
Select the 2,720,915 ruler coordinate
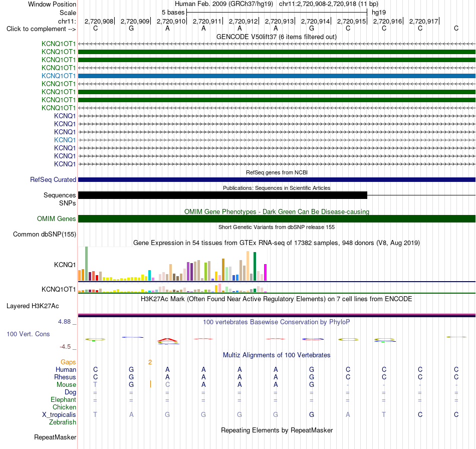click(x=351, y=21)
